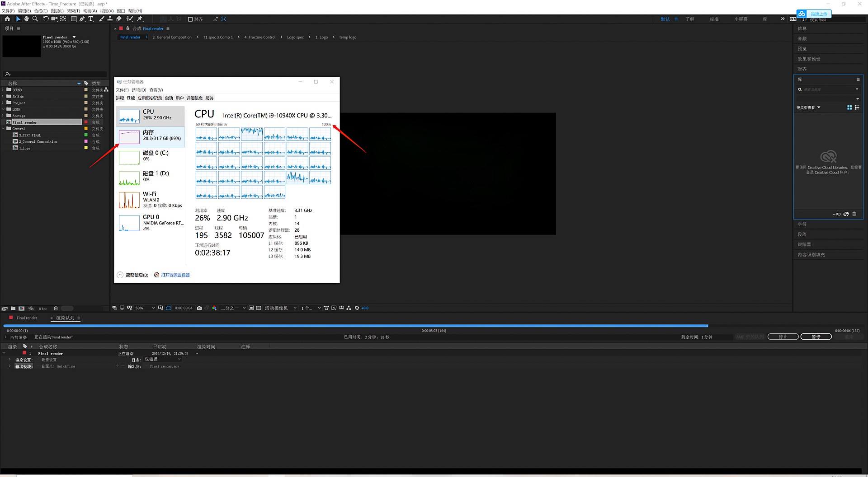
Task: Select the Hand tool
Action: pos(26,19)
